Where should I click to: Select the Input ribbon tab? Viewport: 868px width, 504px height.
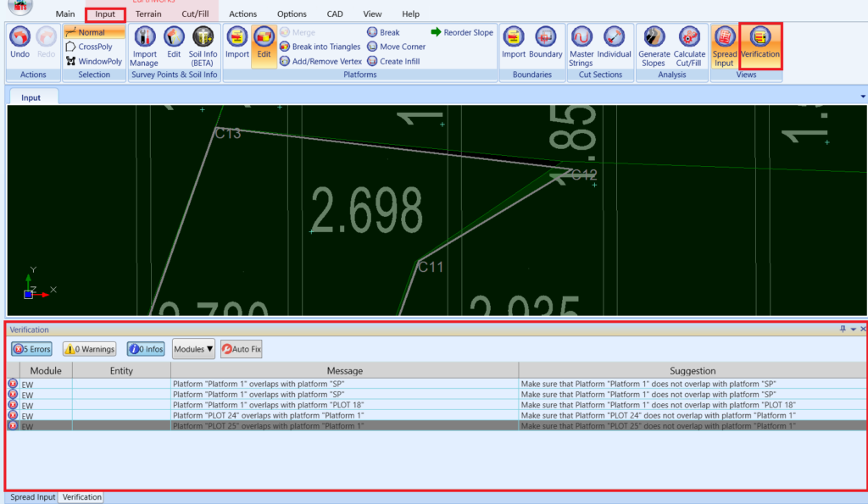pos(105,14)
